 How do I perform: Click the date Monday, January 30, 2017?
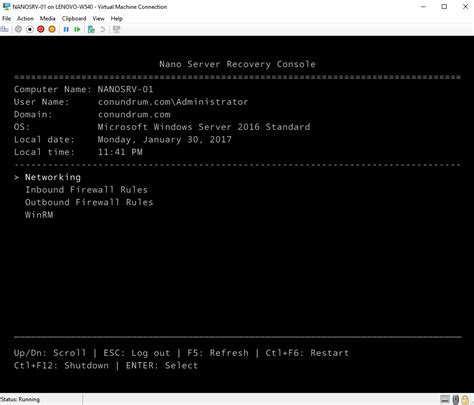click(164, 140)
